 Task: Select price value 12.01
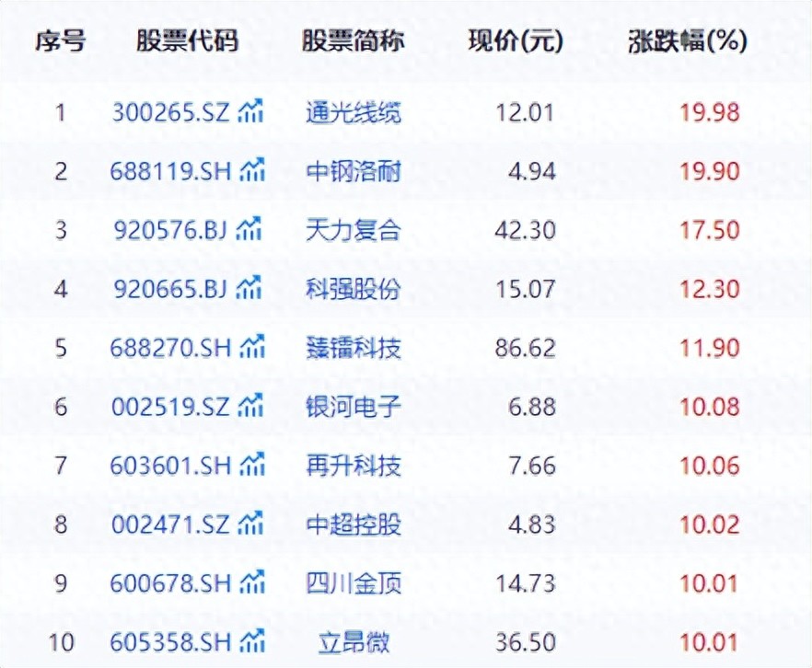point(525,112)
